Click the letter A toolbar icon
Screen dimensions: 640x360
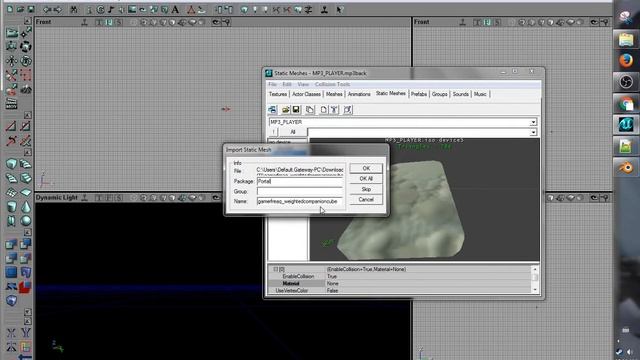pyautogui.click(x=175, y=9)
